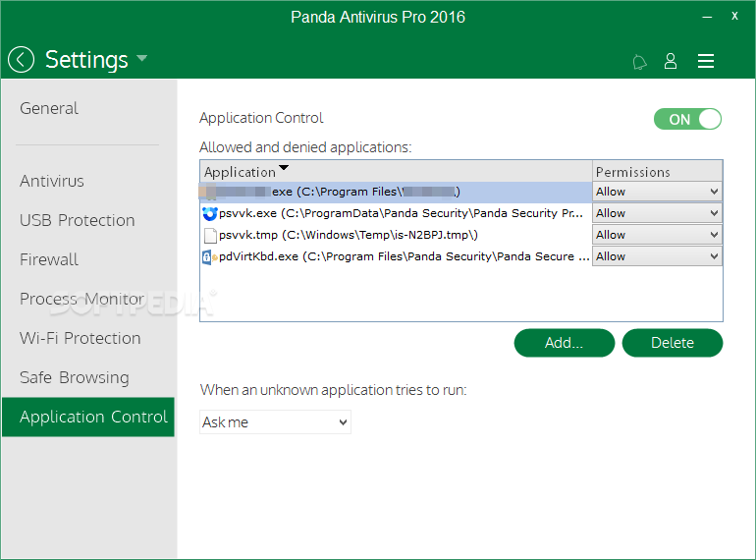The height and width of the screenshot is (560, 756).
Task: Select the psvvk.tmp application row
Action: pyautogui.click(x=396, y=235)
